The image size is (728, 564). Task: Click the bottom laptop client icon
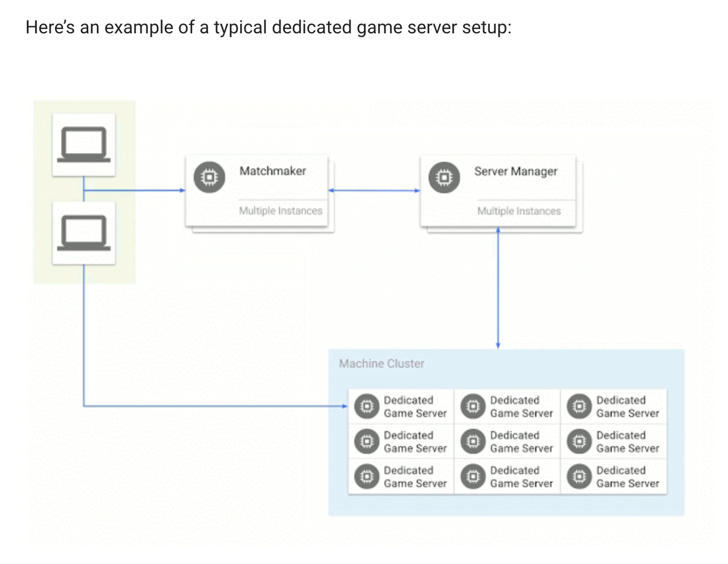[x=83, y=234]
